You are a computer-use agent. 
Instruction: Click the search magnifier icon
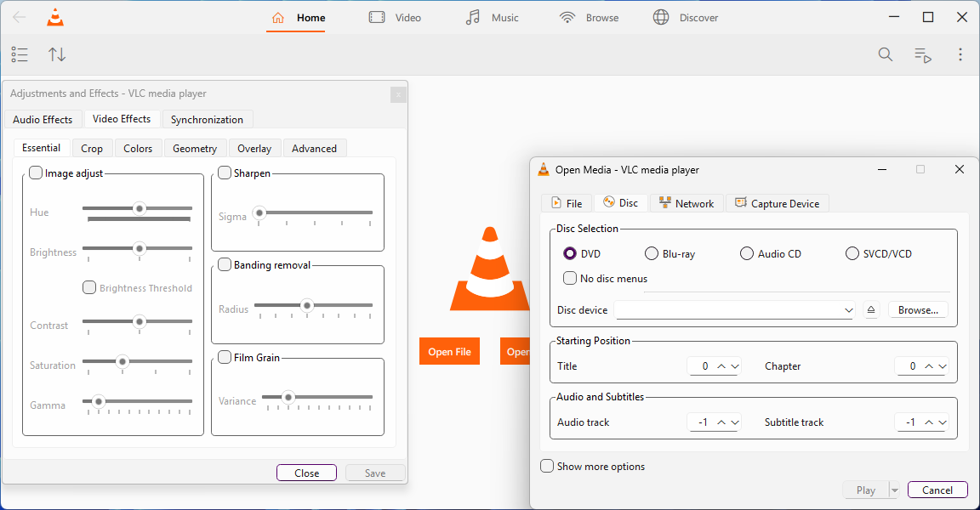coord(886,54)
